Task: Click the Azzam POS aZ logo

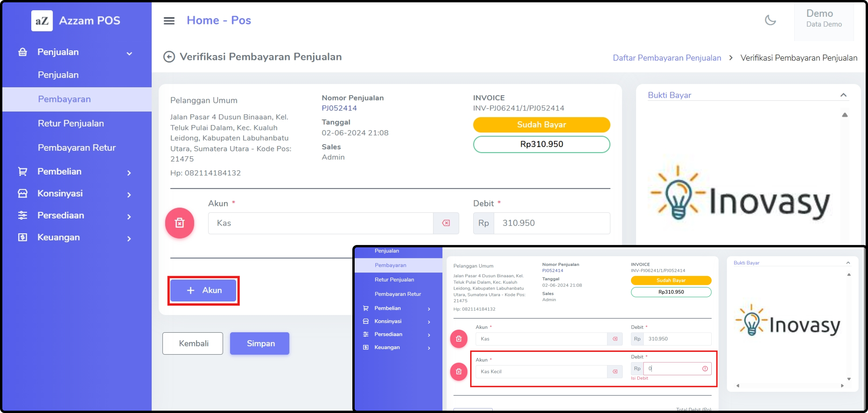Action: (x=42, y=21)
